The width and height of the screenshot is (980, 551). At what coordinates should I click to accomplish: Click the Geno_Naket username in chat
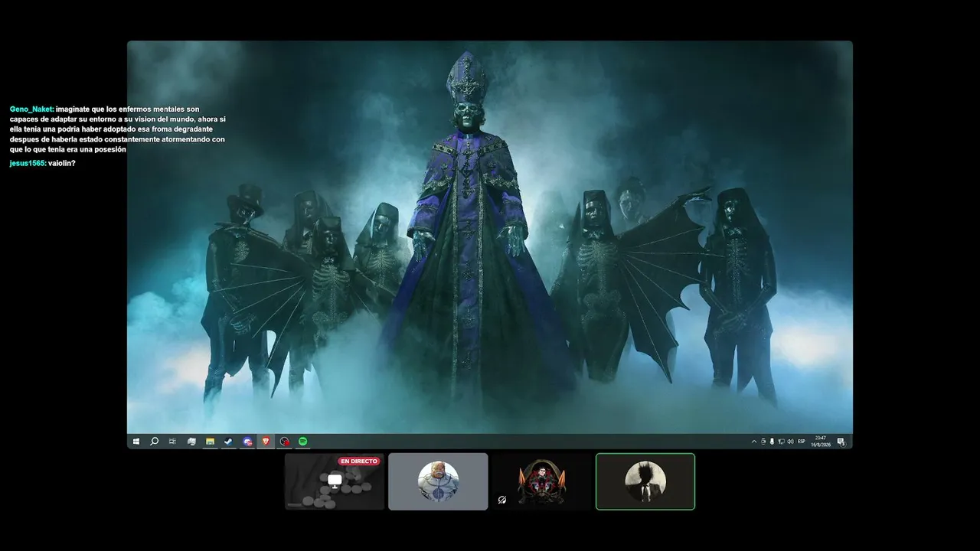pyautogui.click(x=31, y=109)
